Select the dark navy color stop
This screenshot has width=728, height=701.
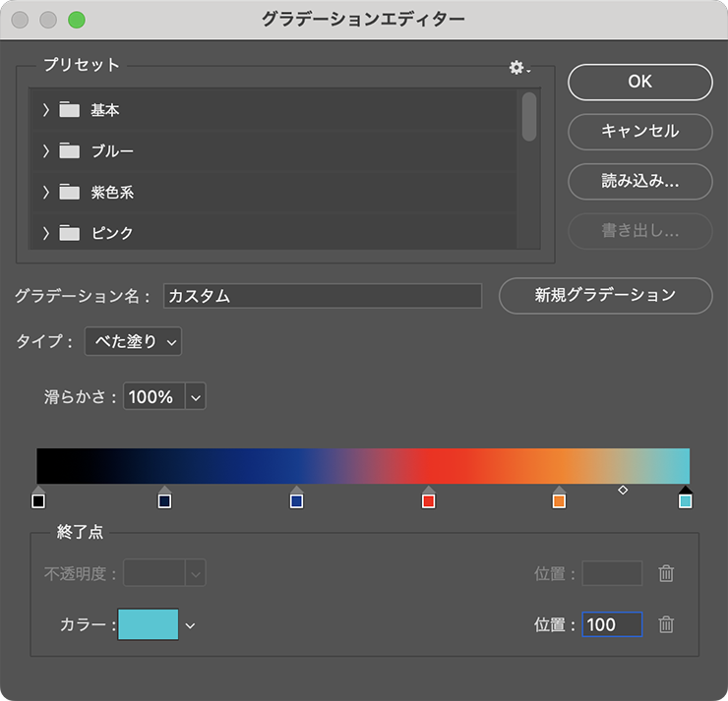165,500
